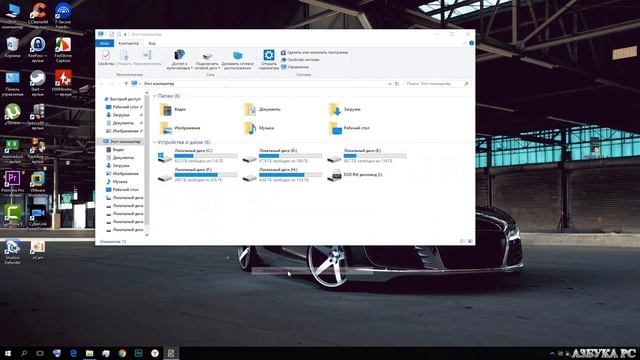Image resolution: width=640 pixels, height=360 pixels.
Task: Open Корзина recycle bin on desktop
Action: pos(12,47)
